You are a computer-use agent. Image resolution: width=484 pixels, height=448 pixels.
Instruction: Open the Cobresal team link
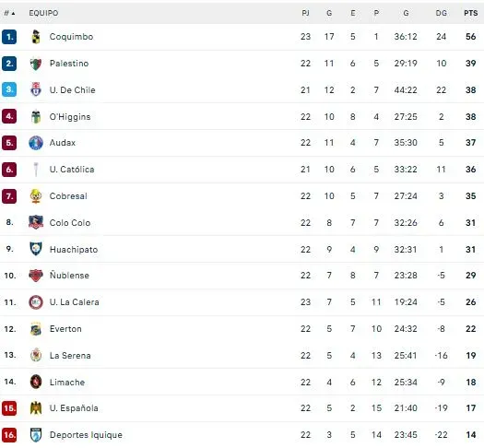68,196
